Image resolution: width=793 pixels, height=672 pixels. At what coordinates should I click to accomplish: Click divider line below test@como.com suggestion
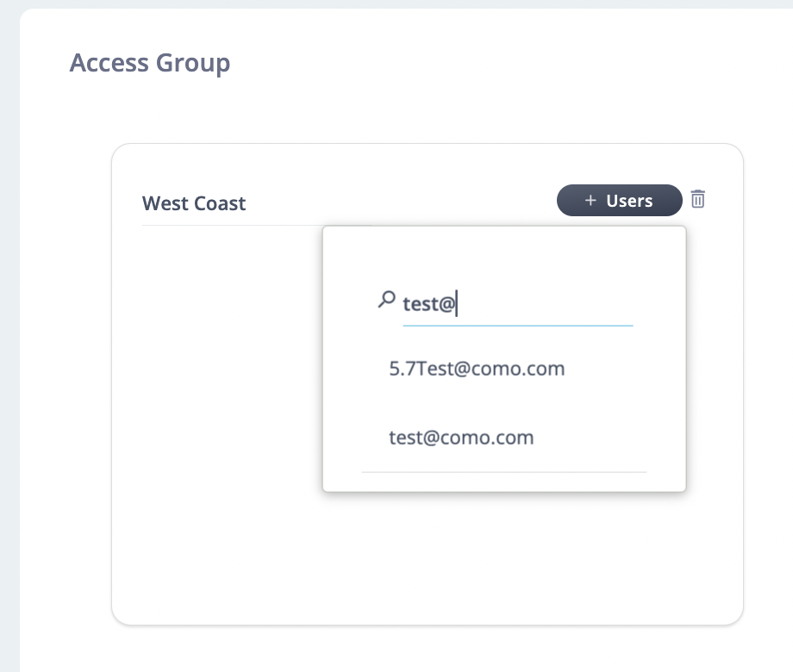tap(504, 472)
